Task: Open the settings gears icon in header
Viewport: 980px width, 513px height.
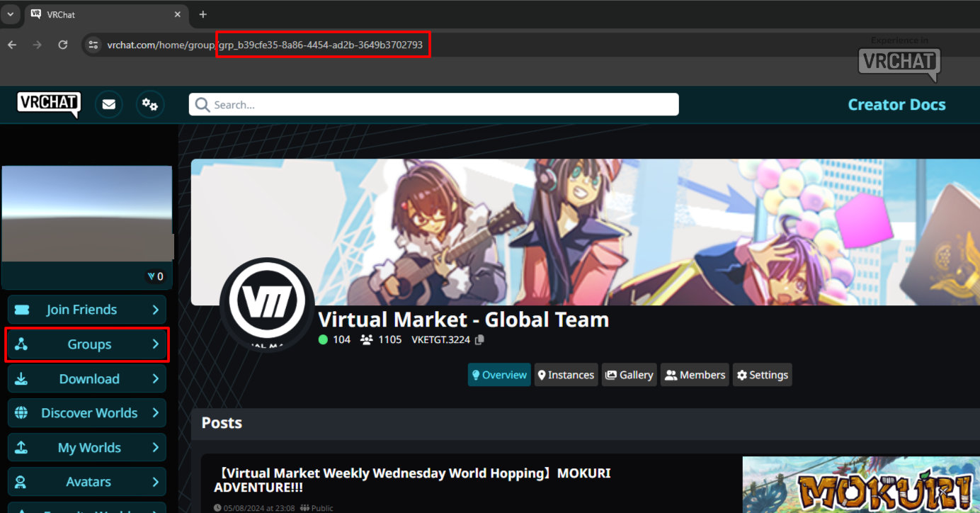Action: point(149,104)
